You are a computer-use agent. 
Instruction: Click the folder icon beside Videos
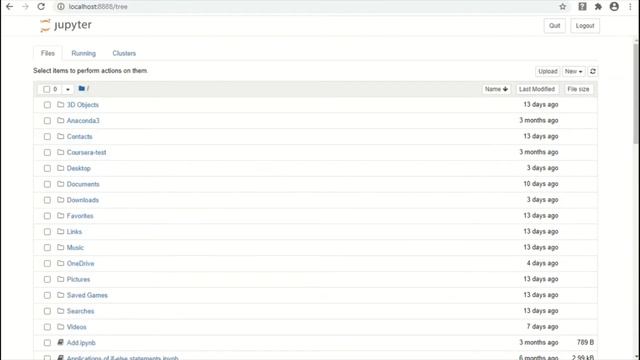click(60, 327)
